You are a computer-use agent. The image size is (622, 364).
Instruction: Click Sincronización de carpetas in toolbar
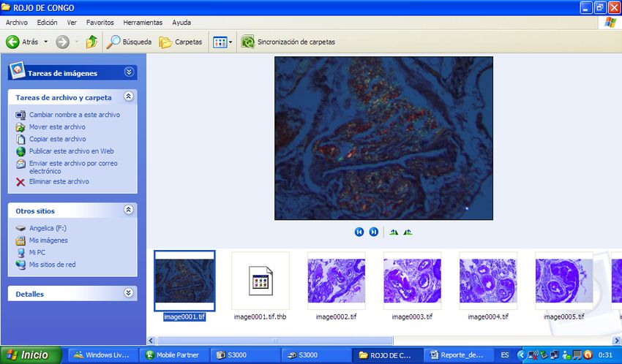(288, 42)
